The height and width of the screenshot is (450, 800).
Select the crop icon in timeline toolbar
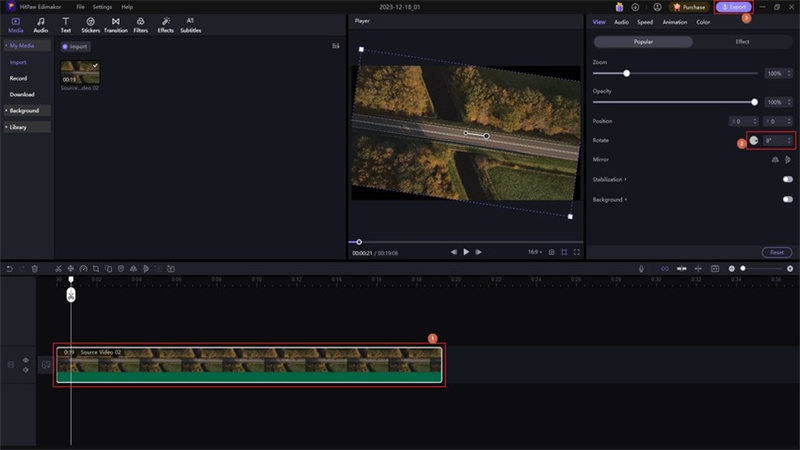[x=95, y=268]
